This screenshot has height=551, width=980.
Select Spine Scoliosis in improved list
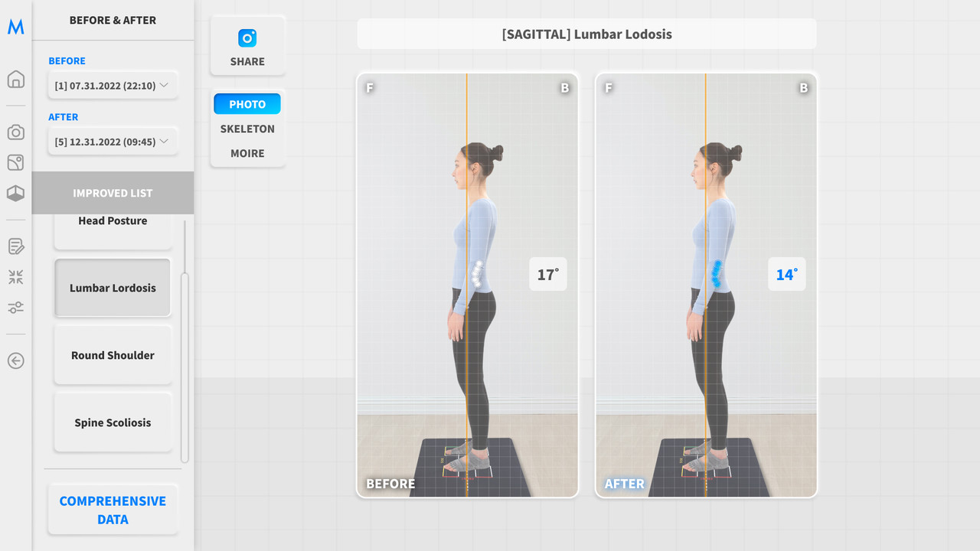[x=113, y=422]
